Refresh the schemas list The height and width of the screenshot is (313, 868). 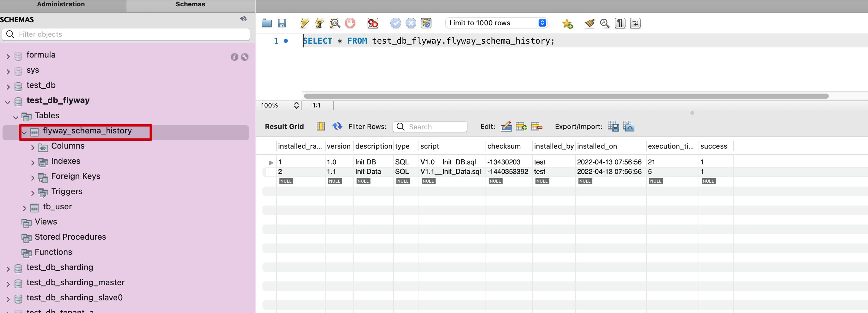(x=243, y=19)
